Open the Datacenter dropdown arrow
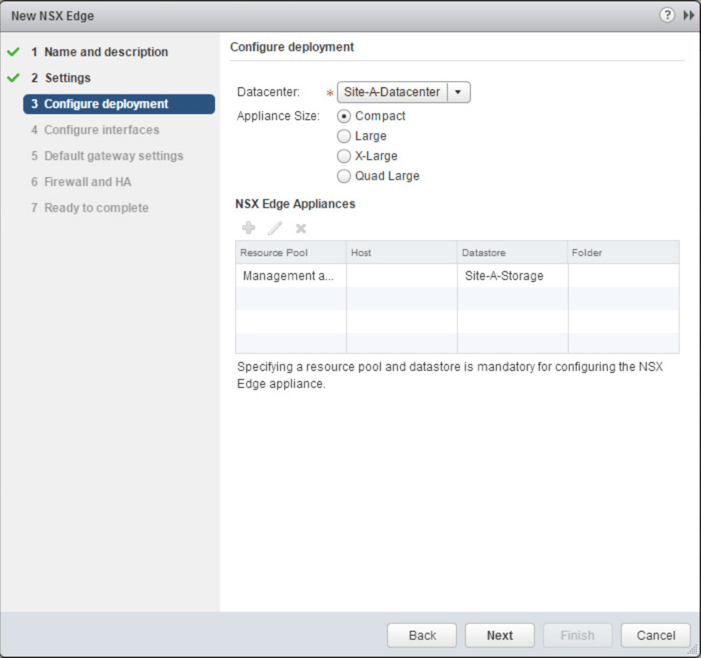This screenshot has height=658, width=701. click(458, 92)
